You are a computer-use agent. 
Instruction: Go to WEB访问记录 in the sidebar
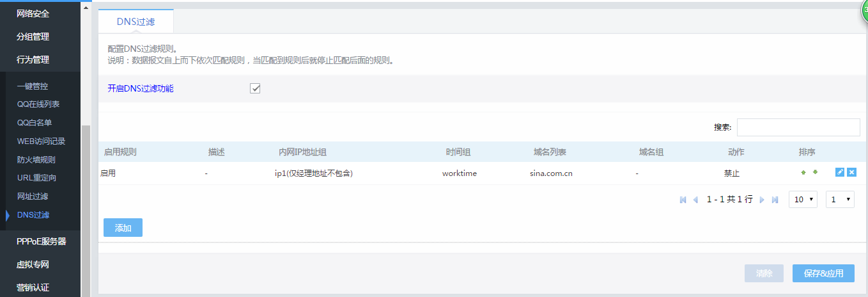[41, 141]
